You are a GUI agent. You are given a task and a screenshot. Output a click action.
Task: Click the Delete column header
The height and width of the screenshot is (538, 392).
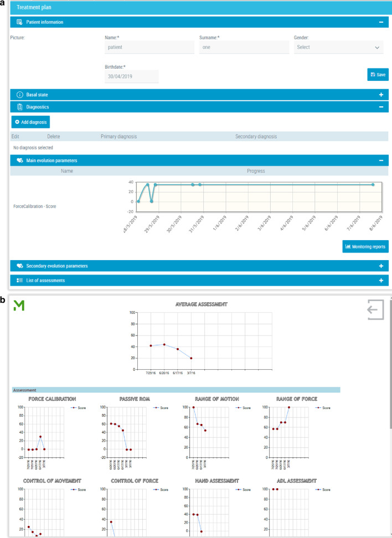(54, 137)
